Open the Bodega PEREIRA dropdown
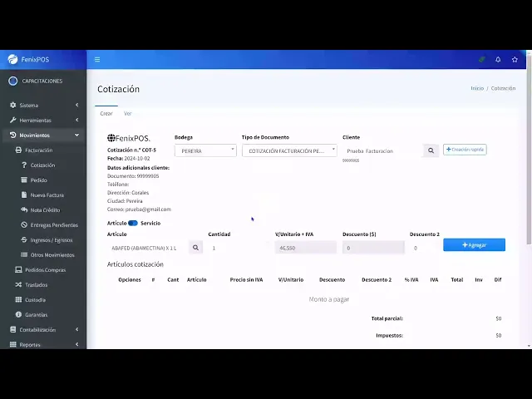This screenshot has width=532, height=399. (x=205, y=150)
